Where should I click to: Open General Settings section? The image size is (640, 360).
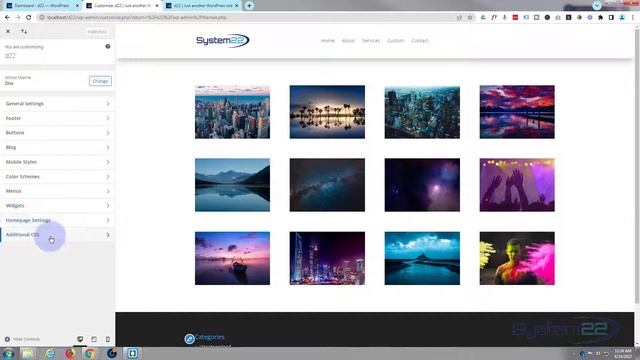pyautogui.click(x=58, y=104)
